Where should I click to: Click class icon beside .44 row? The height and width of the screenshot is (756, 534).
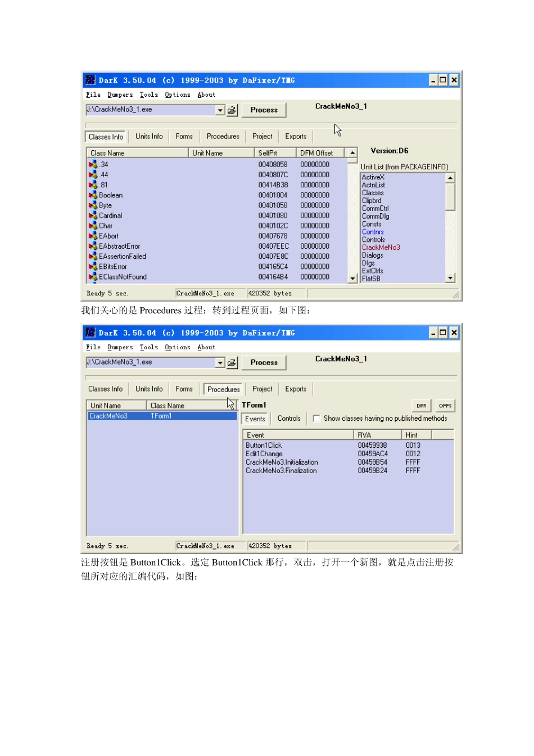click(x=93, y=174)
